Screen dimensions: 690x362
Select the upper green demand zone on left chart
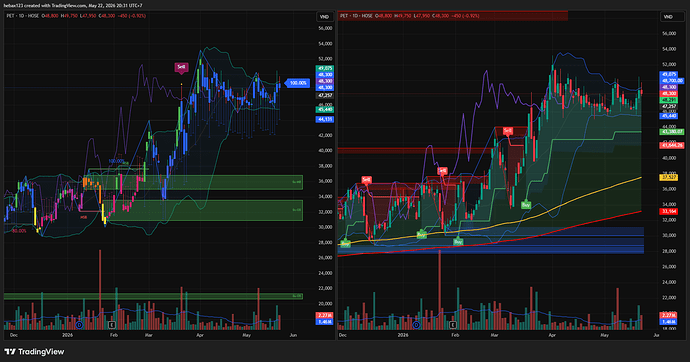193,182
